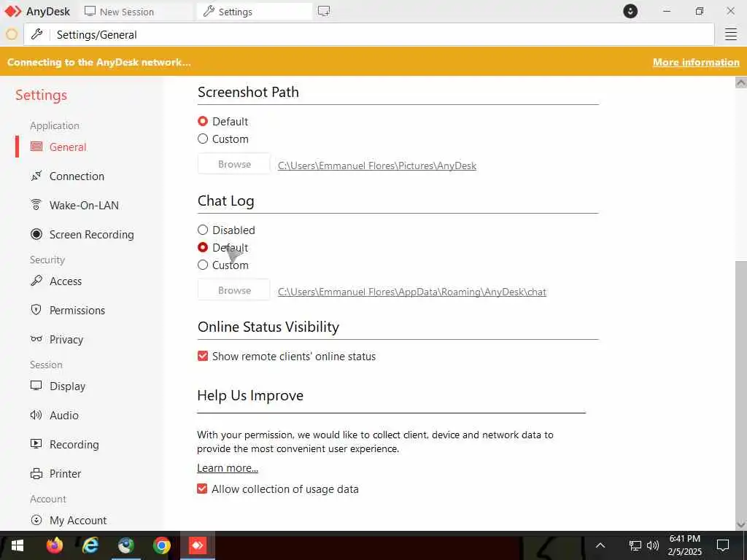Image resolution: width=747 pixels, height=560 pixels.
Task: Open the Connection settings page
Action: (77, 176)
